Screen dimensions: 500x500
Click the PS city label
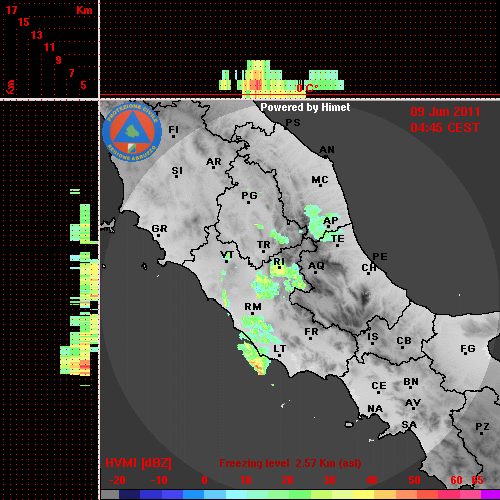[293, 123]
